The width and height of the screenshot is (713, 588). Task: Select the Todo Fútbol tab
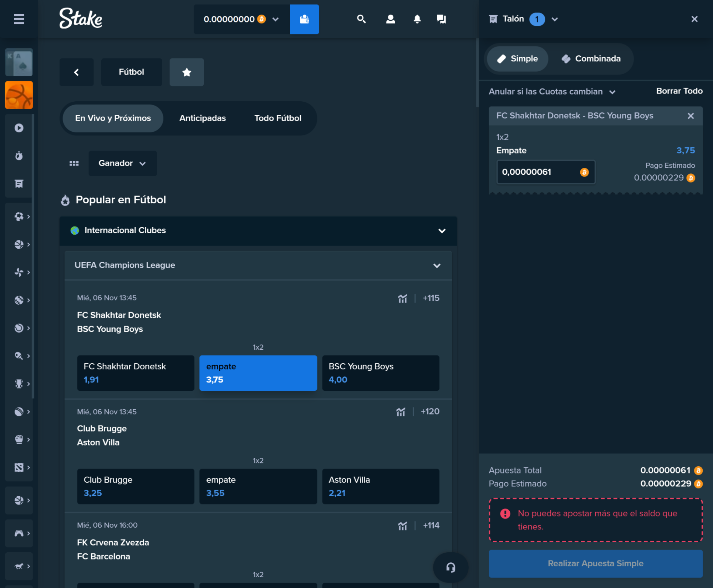tap(277, 118)
